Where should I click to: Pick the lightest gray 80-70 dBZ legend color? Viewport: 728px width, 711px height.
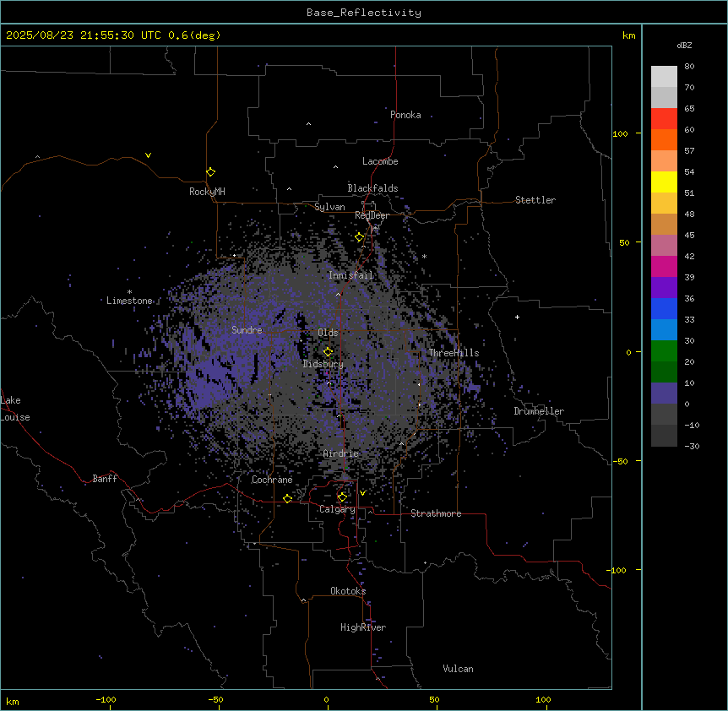click(664, 77)
